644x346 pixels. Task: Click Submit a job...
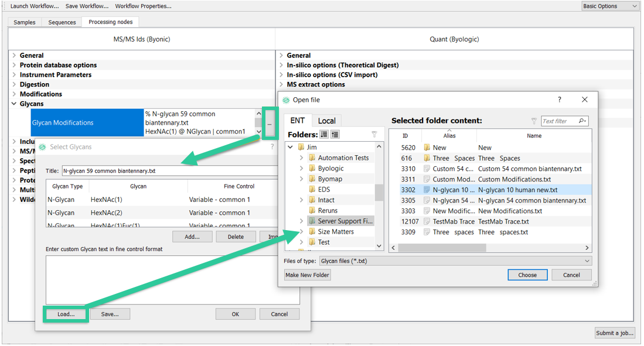click(615, 333)
